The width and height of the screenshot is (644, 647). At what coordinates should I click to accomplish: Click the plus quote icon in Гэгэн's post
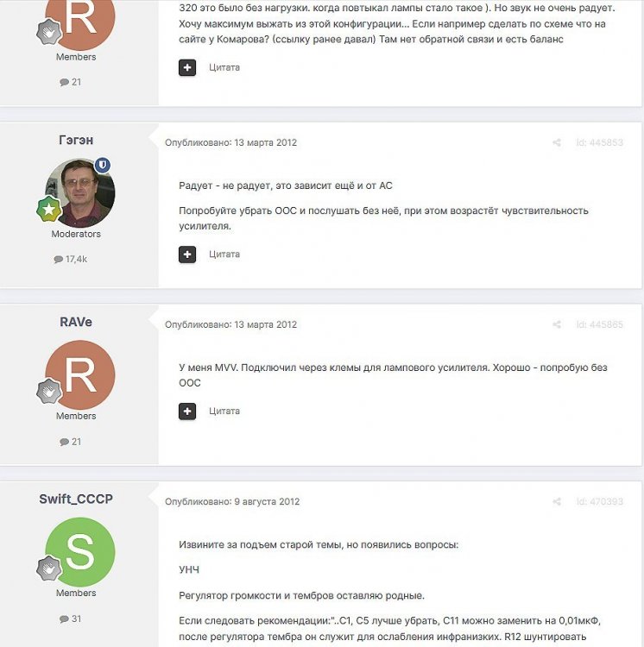(187, 254)
